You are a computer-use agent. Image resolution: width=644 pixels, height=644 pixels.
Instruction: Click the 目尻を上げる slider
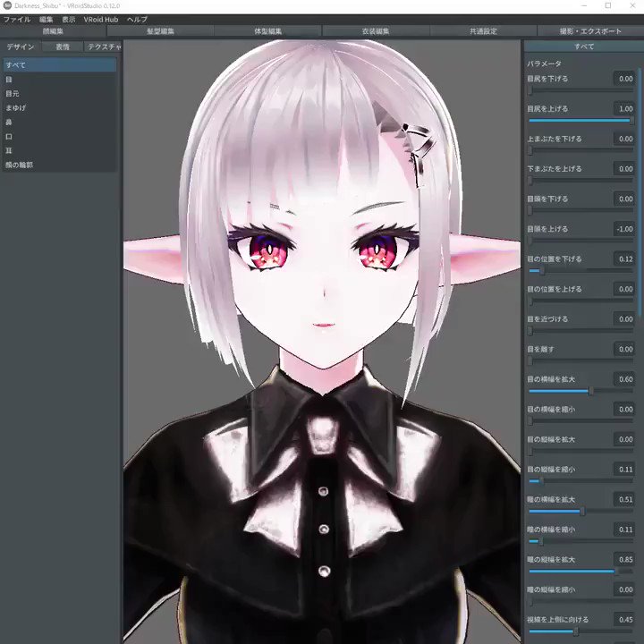coord(580,121)
